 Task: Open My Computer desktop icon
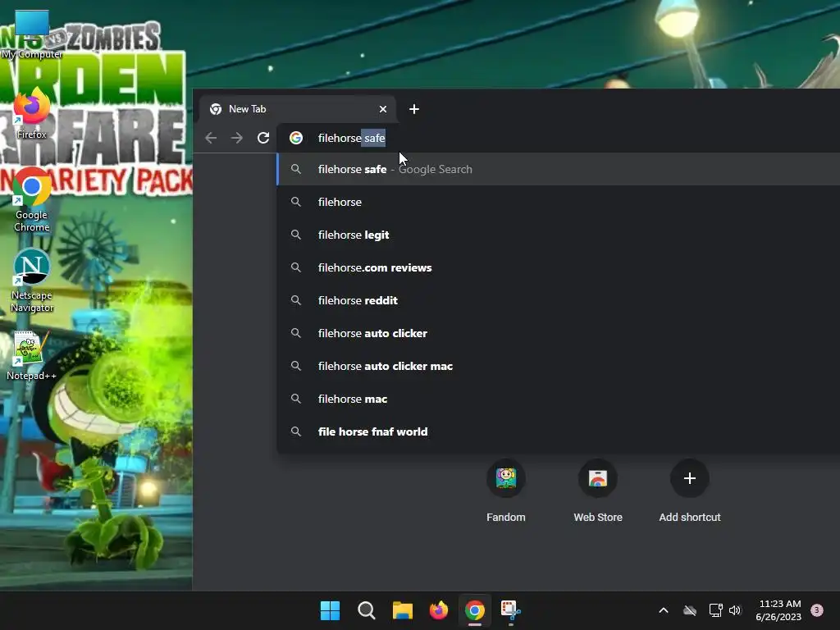pyautogui.click(x=32, y=34)
